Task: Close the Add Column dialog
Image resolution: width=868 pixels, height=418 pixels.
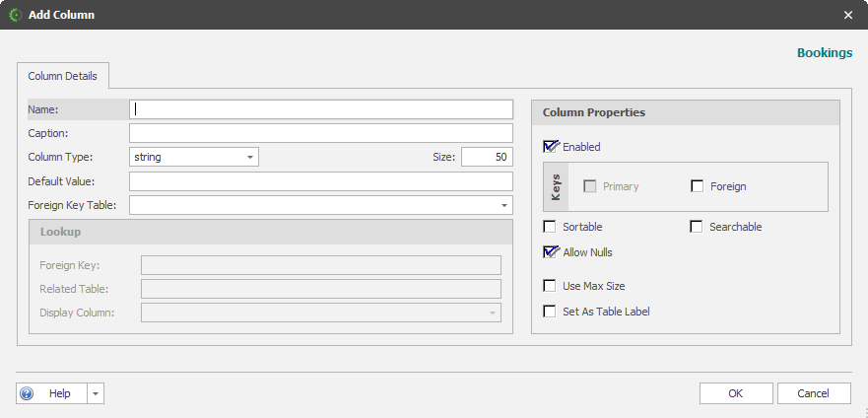Action: tap(849, 15)
